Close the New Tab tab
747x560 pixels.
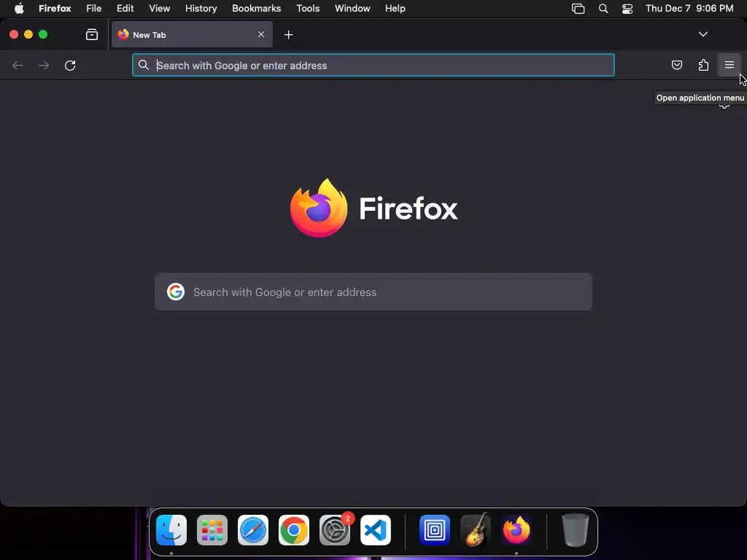(261, 34)
